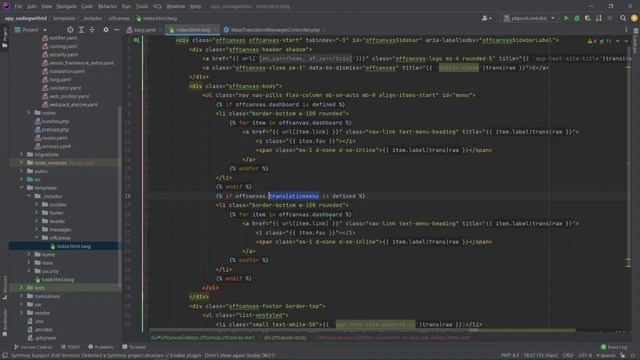Viewport: 640px width, 360px height.
Task: Open the Project view selector dropdown
Action: click(31, 30)
